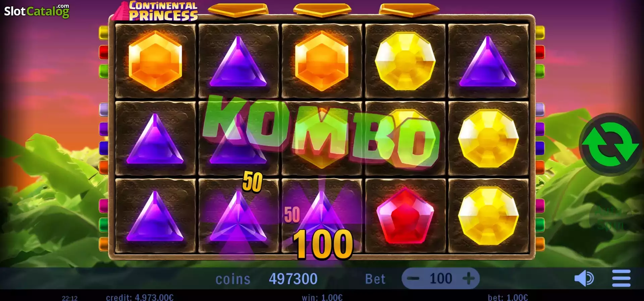Click the bet value 100 field

coord(441,278)
